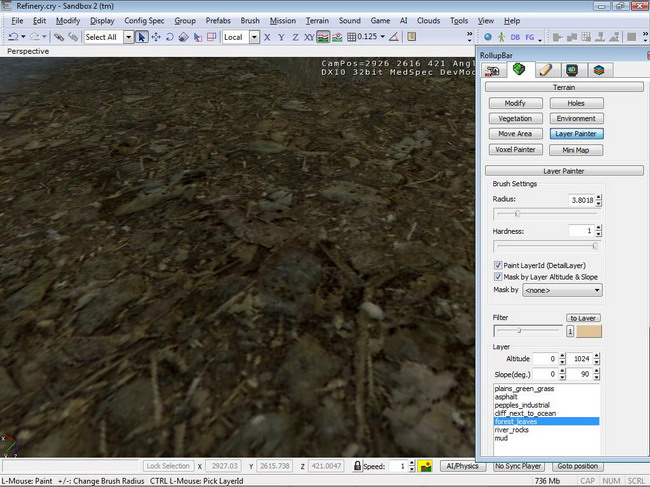650x487 pixels.
Task: Open the Prefabs menu
Action: [218, 21]
